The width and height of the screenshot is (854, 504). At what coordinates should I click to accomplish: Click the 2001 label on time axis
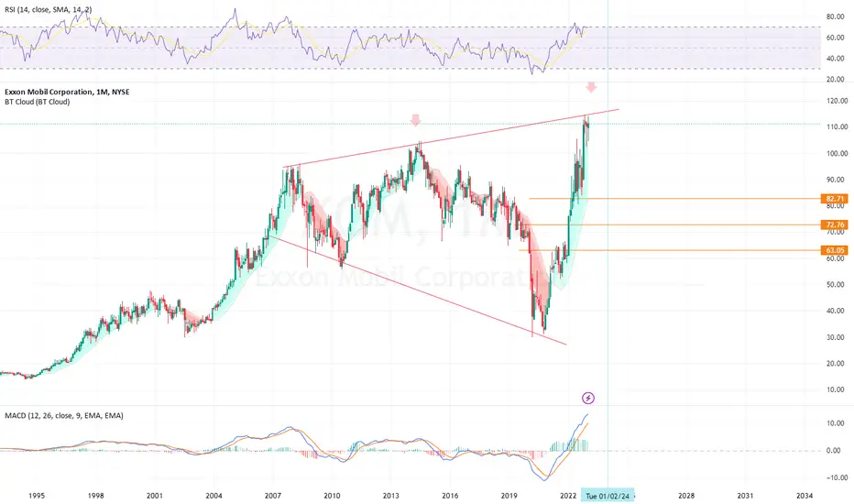tap(155, 496)
